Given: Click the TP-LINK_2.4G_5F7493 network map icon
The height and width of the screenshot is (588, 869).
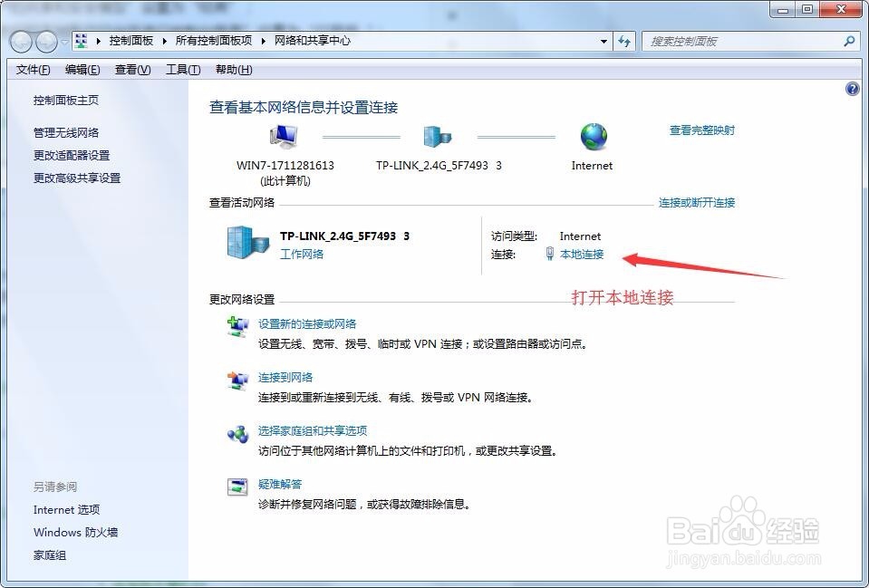Looking at the screenshot, I should (438, 134).
